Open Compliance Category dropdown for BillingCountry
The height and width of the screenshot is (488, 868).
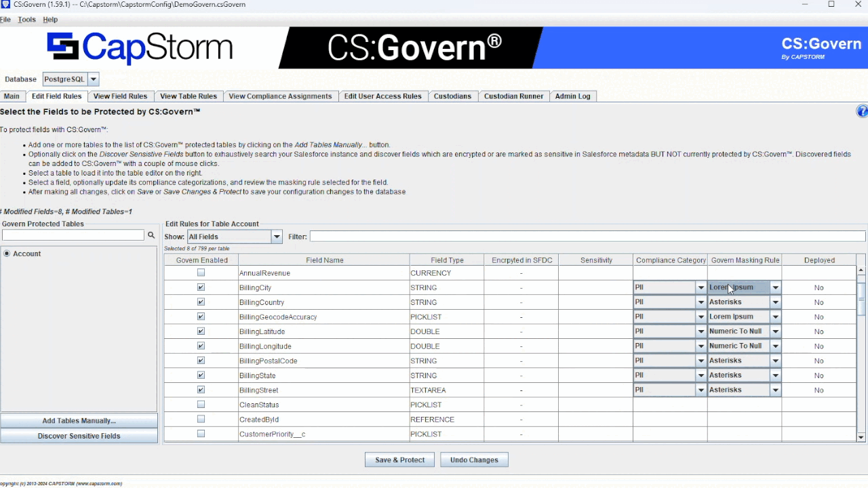point(701,302)
